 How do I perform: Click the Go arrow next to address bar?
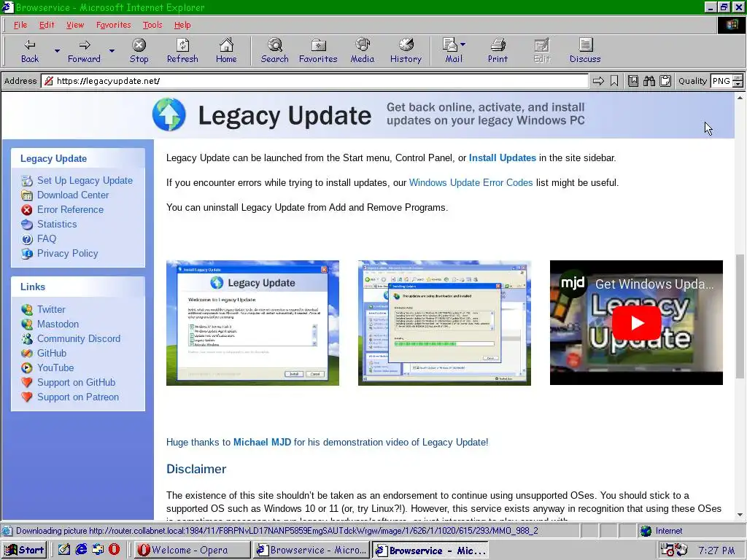click(598, 81)
